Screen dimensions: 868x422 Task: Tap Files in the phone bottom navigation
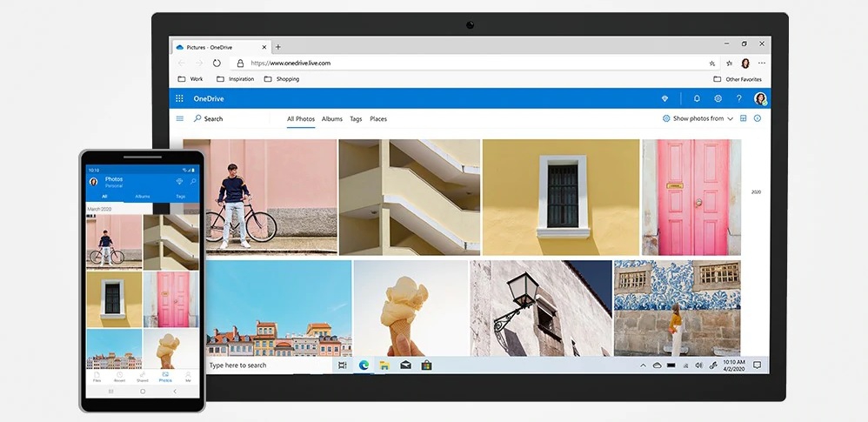97,377
